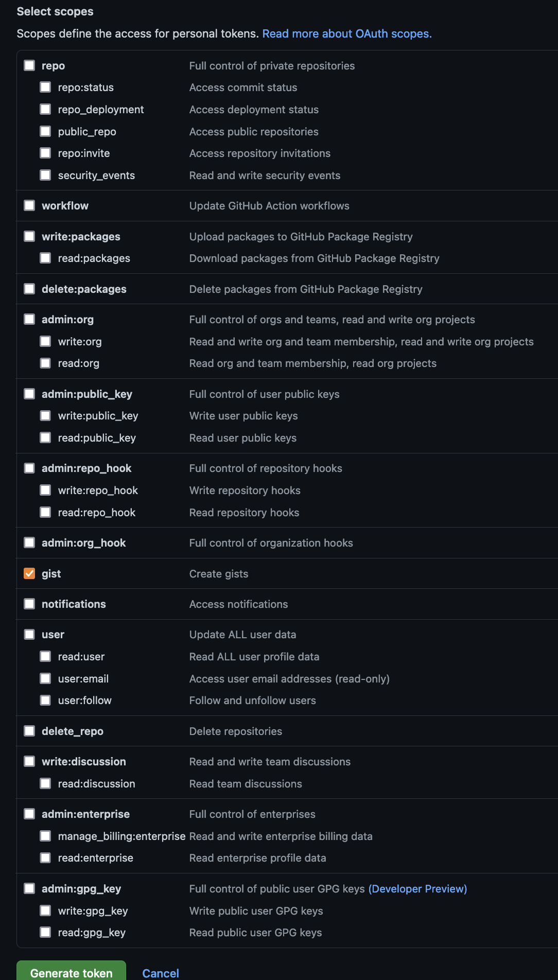The image size is (558, 980).
Task: Check the notifications scope
Action: coord(29,604)
